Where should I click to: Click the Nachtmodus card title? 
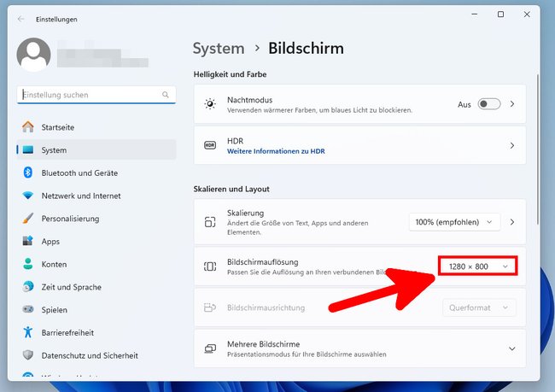point(249,100)
